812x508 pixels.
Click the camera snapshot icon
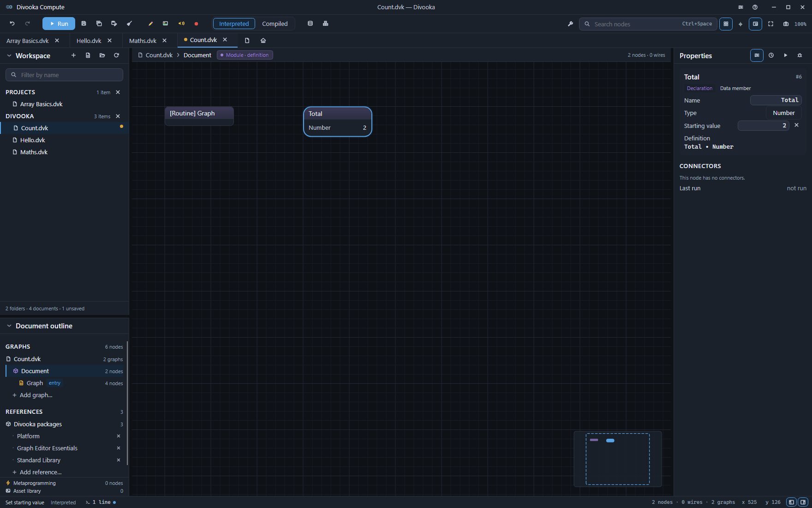click(786, 24)
